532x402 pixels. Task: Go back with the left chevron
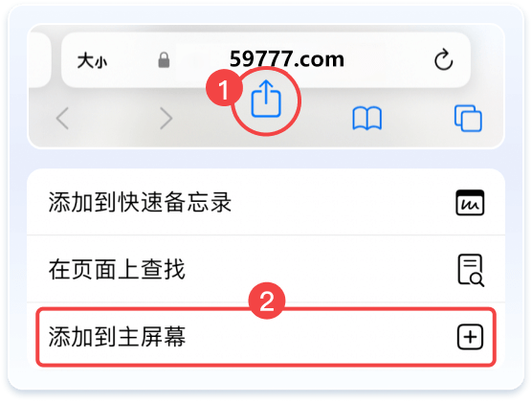click(63, 118)
